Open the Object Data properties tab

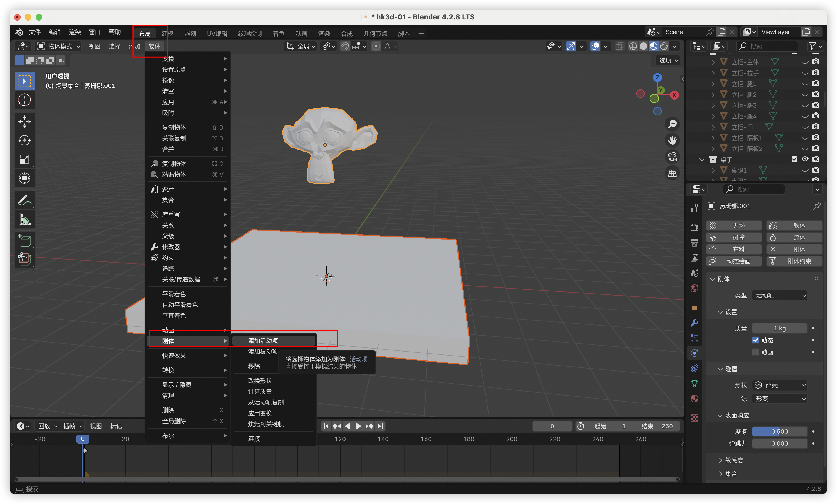pyautogui.click(x=694, y=383)
